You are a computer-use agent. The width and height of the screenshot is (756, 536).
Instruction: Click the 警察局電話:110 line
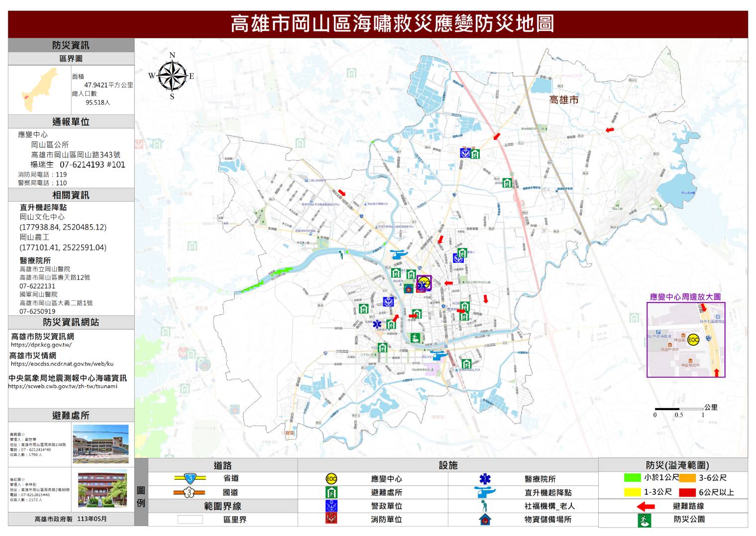click(42, 183)
